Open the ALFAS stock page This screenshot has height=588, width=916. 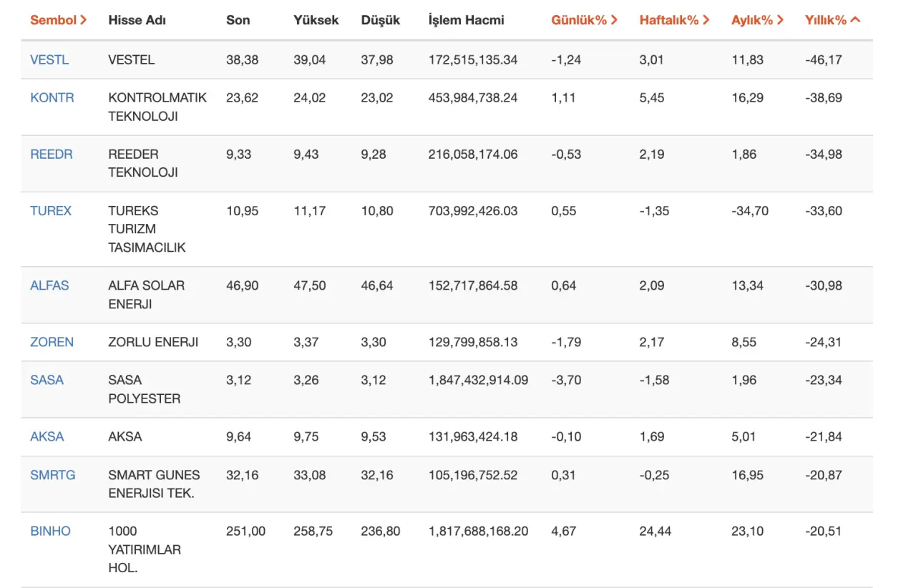click(49, 285)
